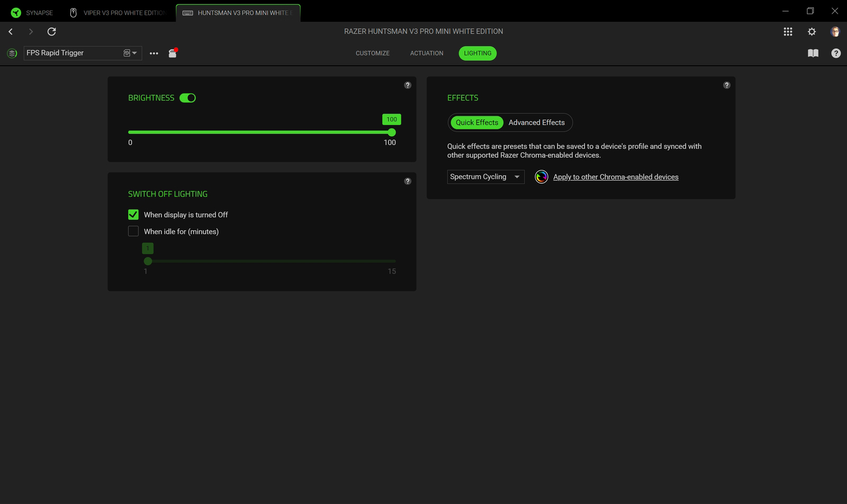The height and width of the screenshot is (504, 847).
Task: Switch to Viper V3 Pro White Edition tab
Action: 118,13
